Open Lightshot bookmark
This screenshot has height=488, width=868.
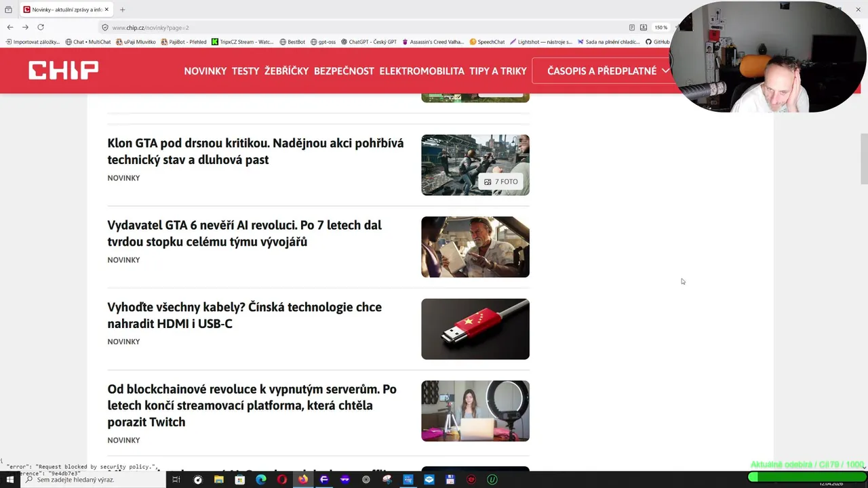540,42
